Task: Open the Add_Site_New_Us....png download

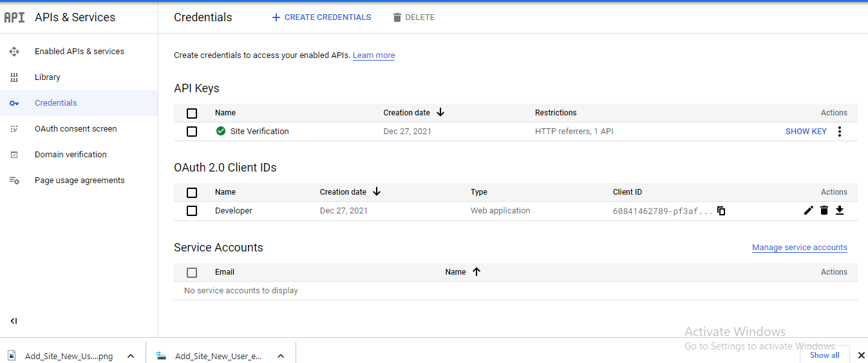Action: click(x=69, y=356)
